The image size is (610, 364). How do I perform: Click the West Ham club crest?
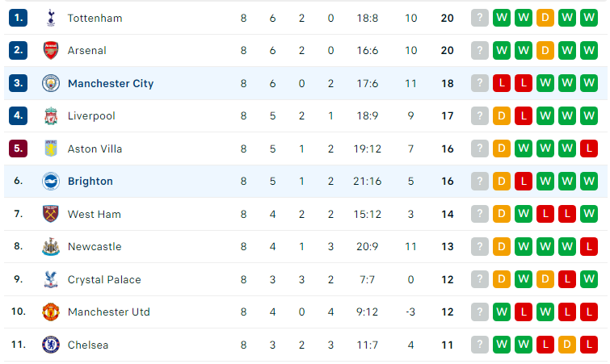click(x=51, y=214)
